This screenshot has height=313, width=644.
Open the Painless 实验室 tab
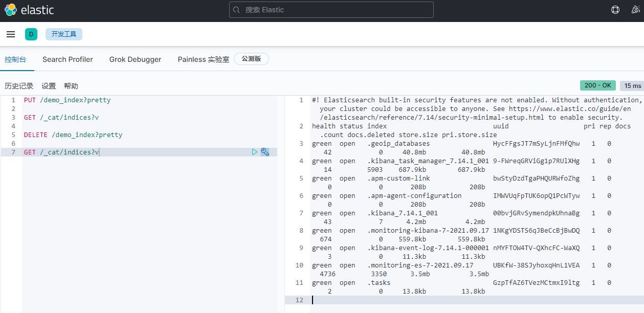pyautogui.click(x=203, y=59)
